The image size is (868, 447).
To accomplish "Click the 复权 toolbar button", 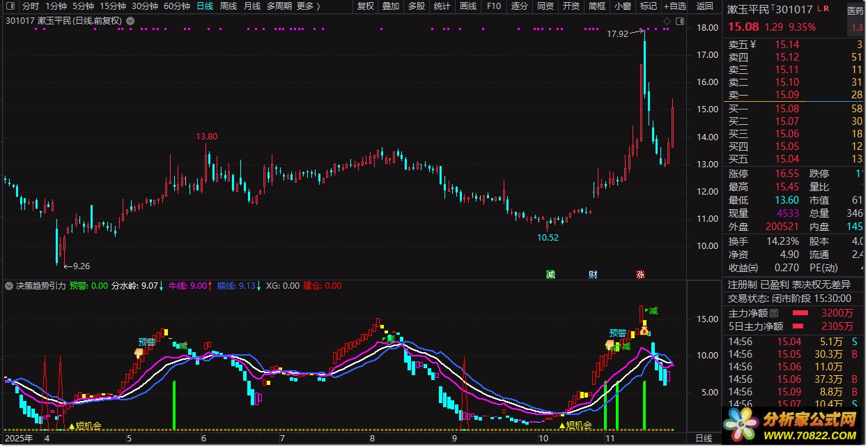I will 366,6.
